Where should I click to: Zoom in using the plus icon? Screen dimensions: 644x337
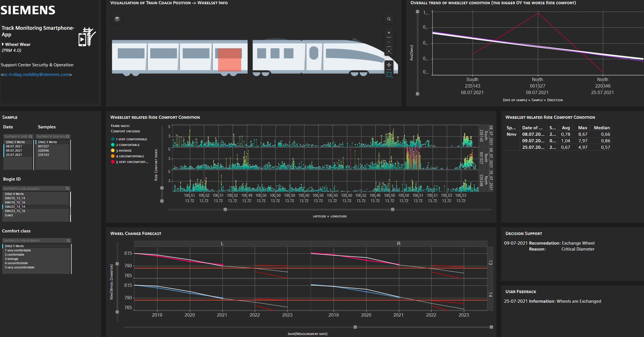click(389, 32)
